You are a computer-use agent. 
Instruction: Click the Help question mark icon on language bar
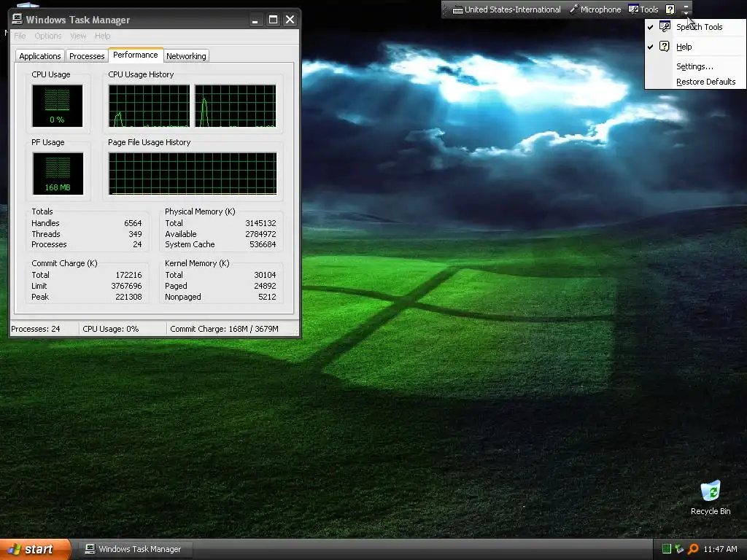pyautogui.click(x=670, y=9)
